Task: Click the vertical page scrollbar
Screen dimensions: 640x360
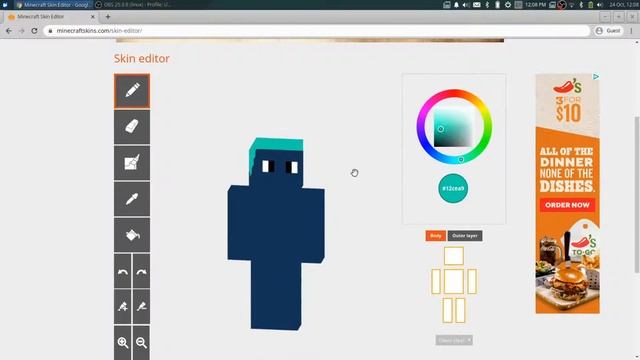Action: point(637,195)
